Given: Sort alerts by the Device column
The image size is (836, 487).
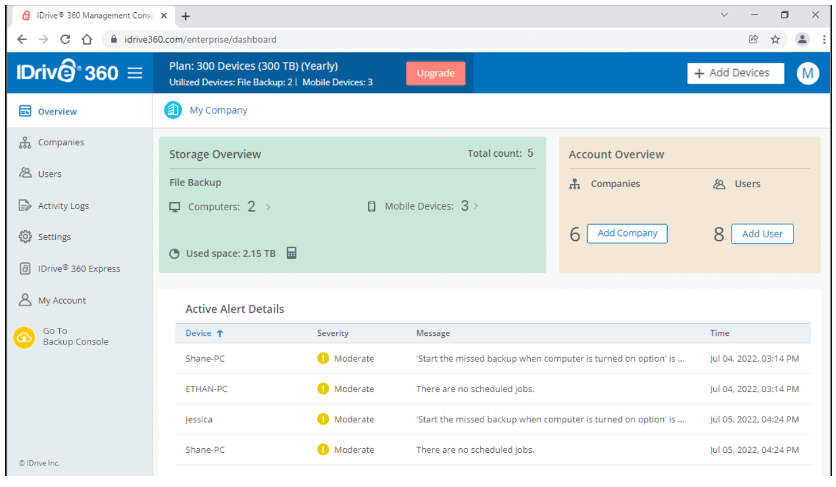Looking at the screenshot, I should coord(198,333).
